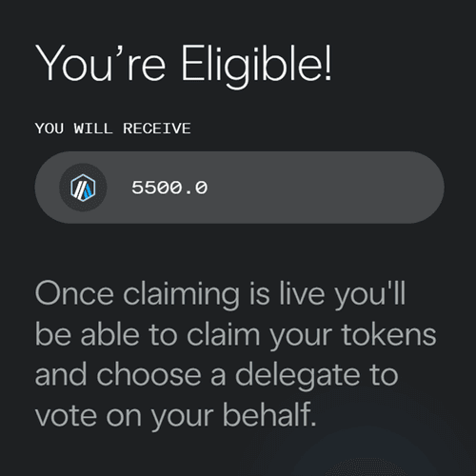This screenshot has width=476, height=476.
Task: Click the word "vote" in the description
Action: (66, 416)
